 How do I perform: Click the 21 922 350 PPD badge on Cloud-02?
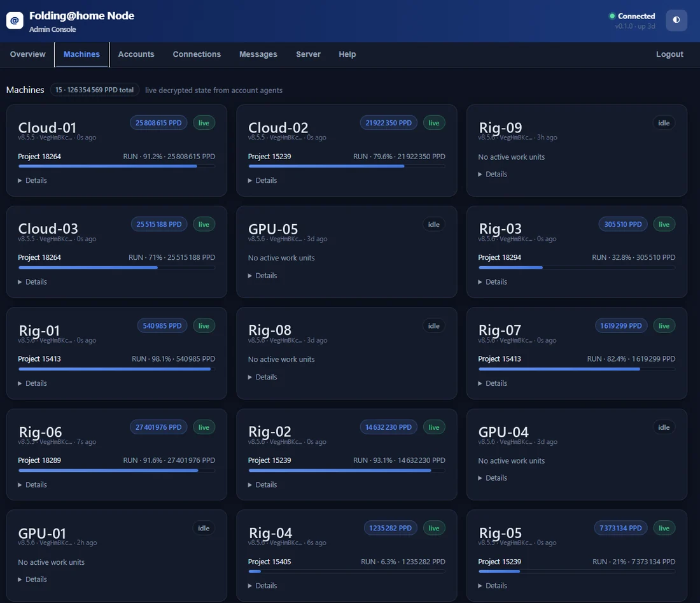(388, 123)
